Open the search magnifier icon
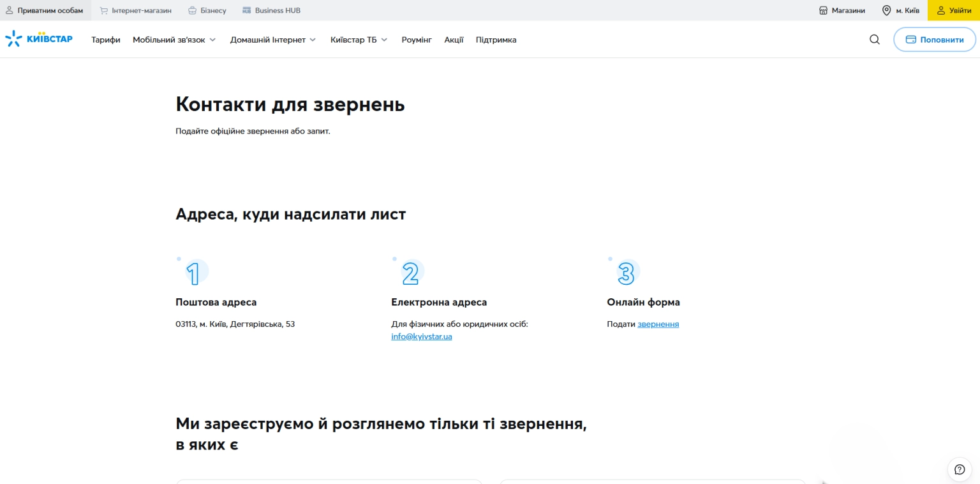The image size is (980, 484). click(875, 40)
